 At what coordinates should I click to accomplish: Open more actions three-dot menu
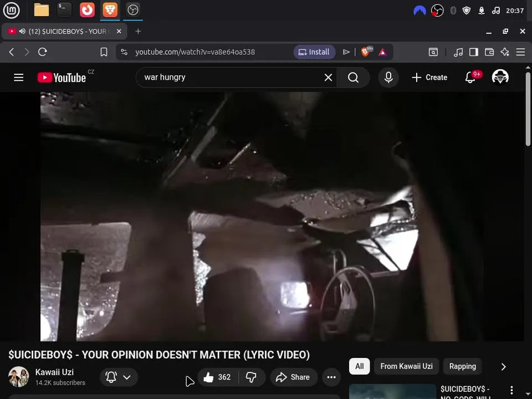coord(331,377)
